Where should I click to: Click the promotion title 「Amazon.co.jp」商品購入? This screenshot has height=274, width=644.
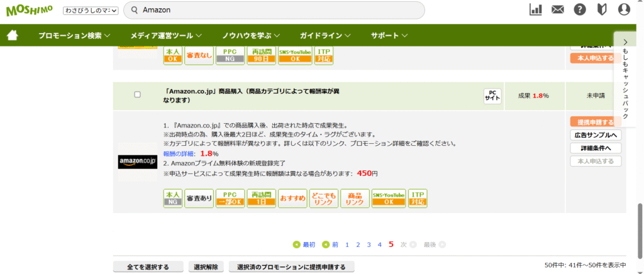(x=251, y=96)
